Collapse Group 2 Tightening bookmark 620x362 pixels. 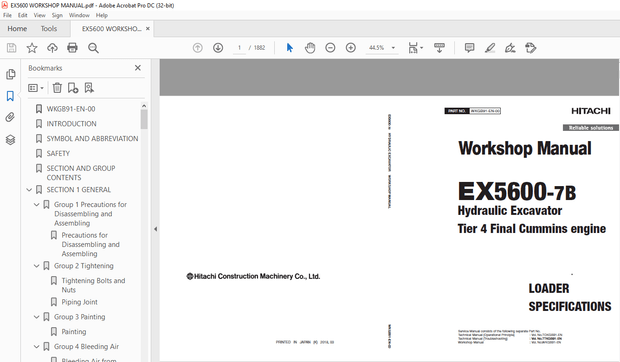(36, 266)
